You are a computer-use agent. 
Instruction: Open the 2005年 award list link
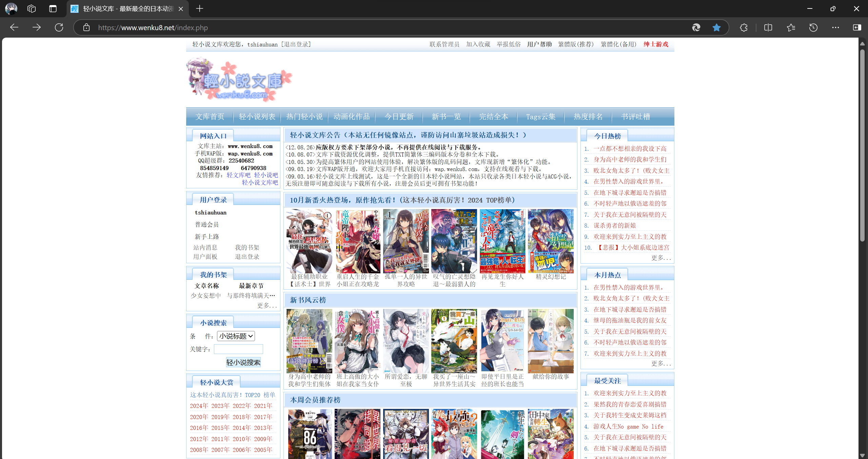click(x=263, y=450)
